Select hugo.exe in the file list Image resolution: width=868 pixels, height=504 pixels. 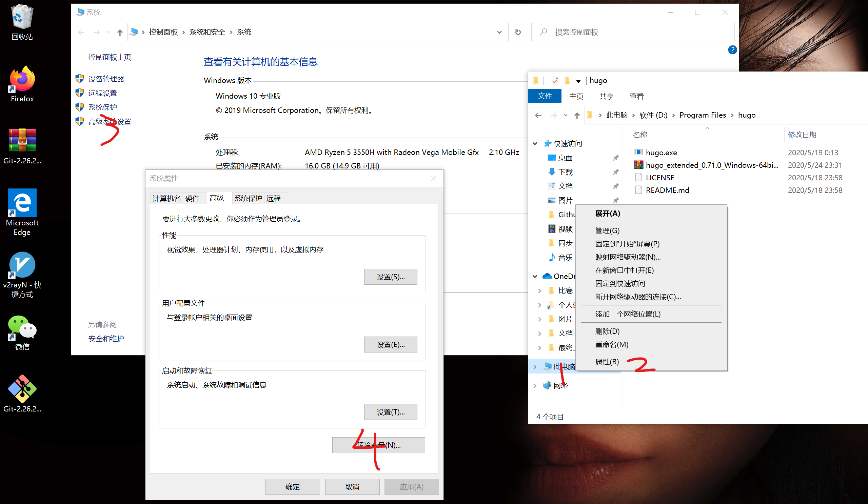[660, 152]
